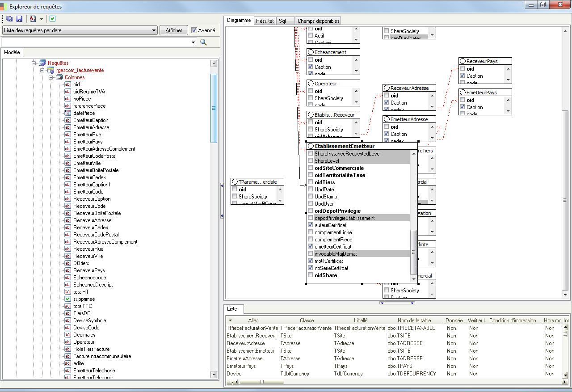Select the EmetteurPays item in column tree
This screenshot has width=572, height=392.
pos(88,142)
